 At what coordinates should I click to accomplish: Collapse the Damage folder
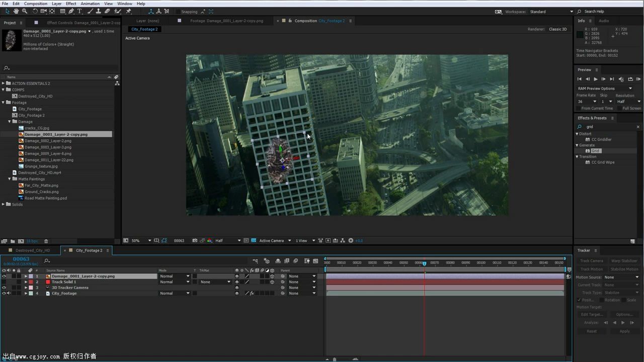tap(10, 122)
